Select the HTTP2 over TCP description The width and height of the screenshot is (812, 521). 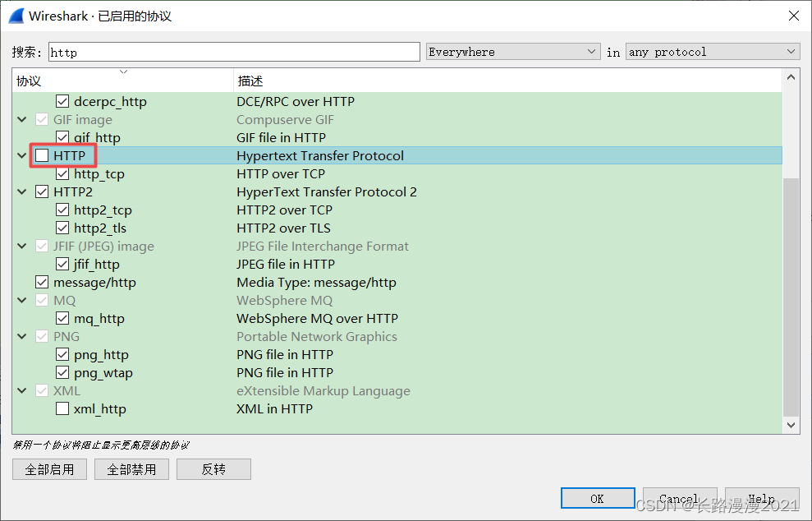click(284, 210)
